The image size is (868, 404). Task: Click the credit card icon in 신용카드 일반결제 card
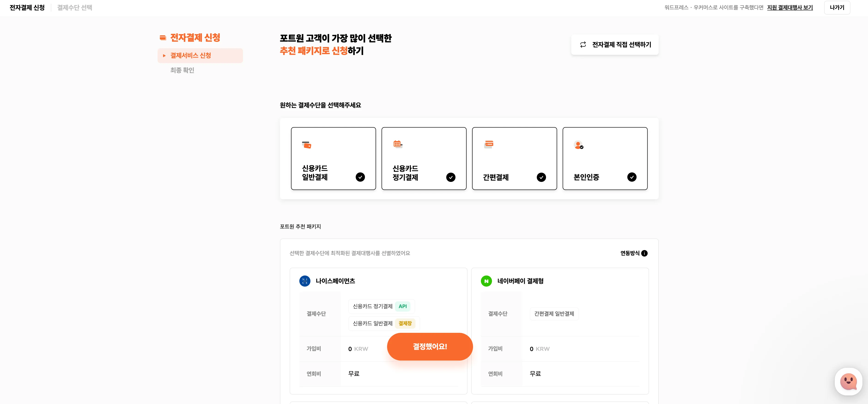[x=307, y=145]
